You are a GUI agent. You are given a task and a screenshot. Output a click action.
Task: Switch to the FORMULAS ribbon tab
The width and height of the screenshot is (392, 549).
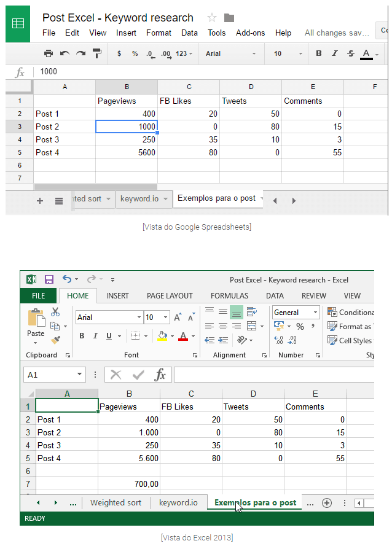click(x=229, y=296)
